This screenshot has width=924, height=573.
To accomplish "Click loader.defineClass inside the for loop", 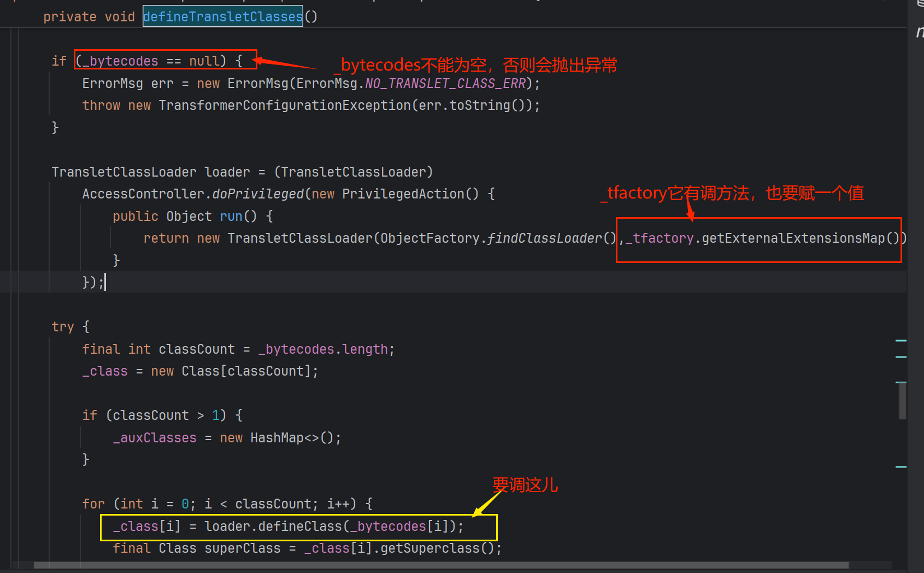I will pyautogui.click(x=273, y=527).
